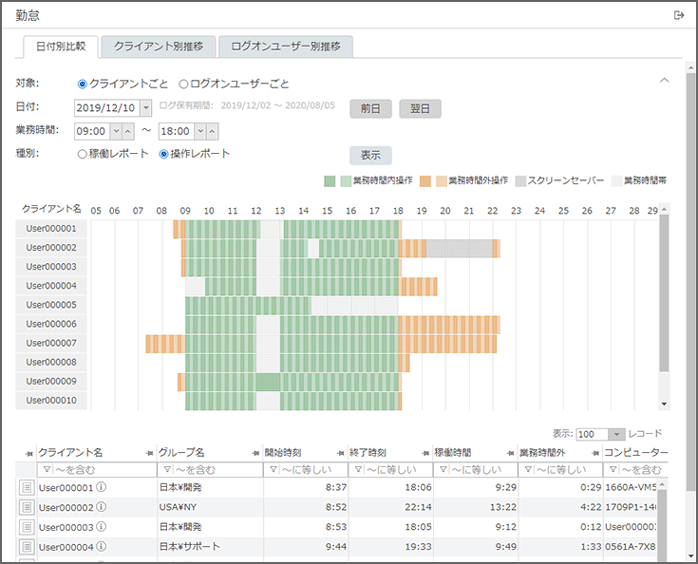This screenshot has height=564, width=698.
Task: Open the 表示 100 records dropdown
Action: tap(617, 434)
